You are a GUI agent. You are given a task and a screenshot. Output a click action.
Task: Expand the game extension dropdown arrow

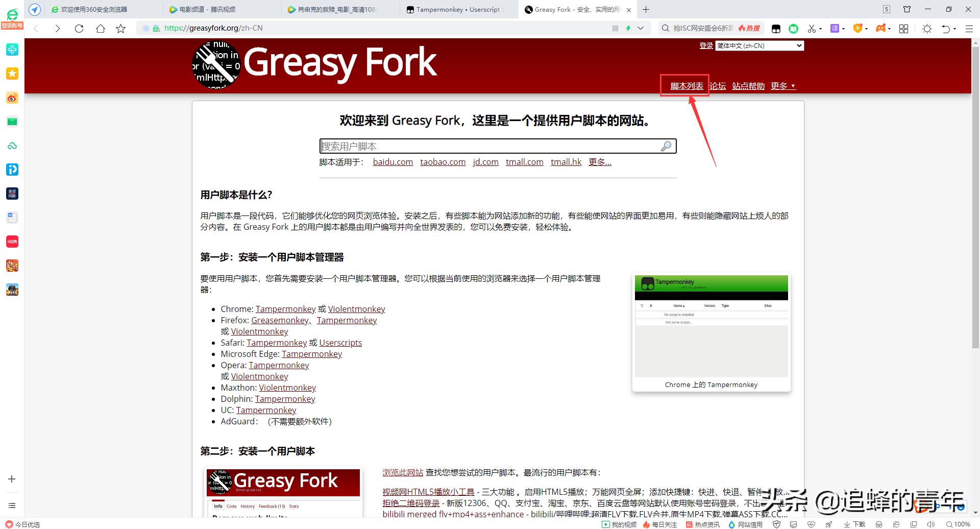pyautogui.click(x=889, y=29)
